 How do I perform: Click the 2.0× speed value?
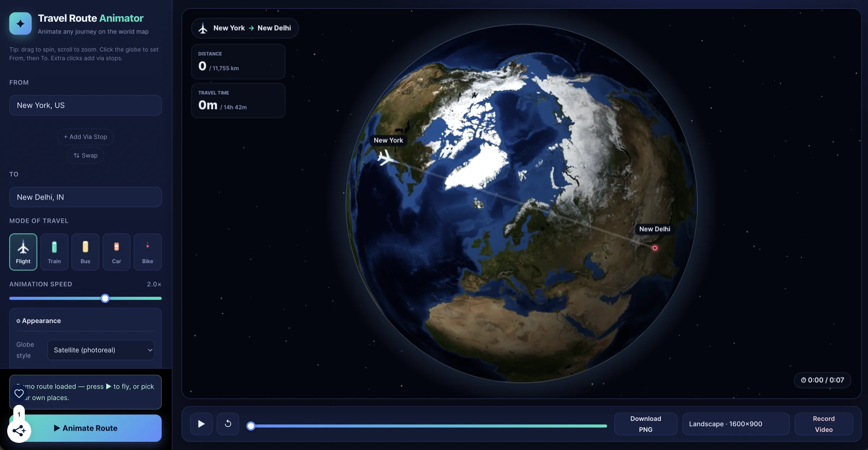click(154, 284)
